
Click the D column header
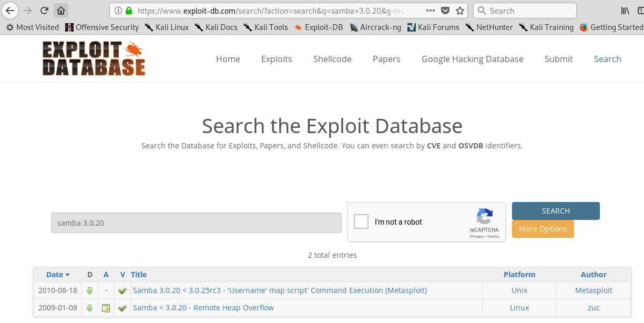[x=90, y=274]
